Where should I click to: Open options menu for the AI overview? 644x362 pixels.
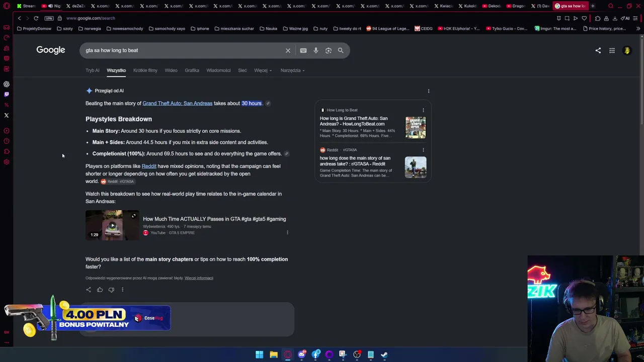[429, 91]
